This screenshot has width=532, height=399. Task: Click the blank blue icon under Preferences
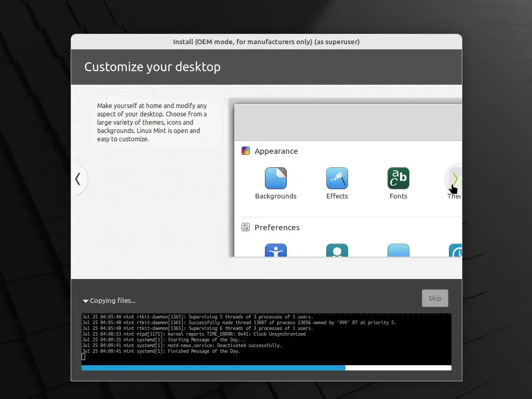(x=398, y=250)
